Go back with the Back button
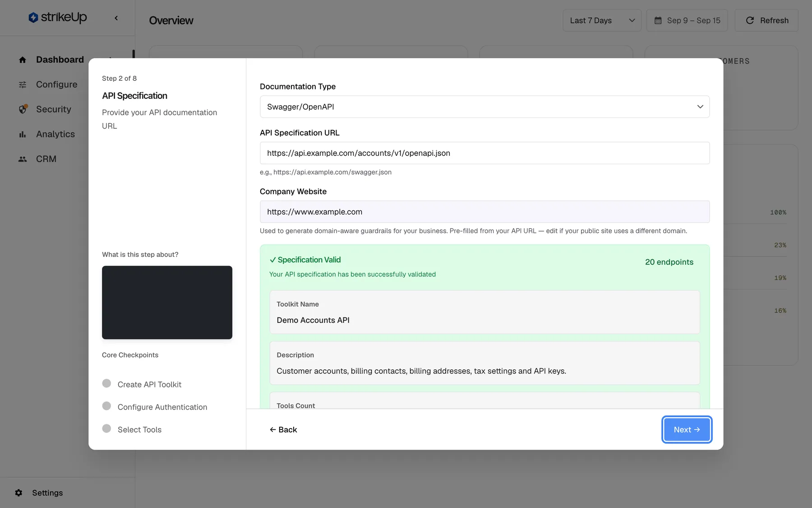Image resolution: width=812 pixels, height=508 pixels. click(283, 429)
